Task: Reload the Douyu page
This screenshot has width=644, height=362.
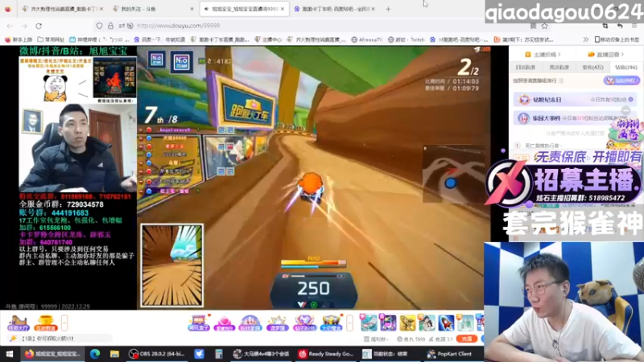Action: click(39, 26)
